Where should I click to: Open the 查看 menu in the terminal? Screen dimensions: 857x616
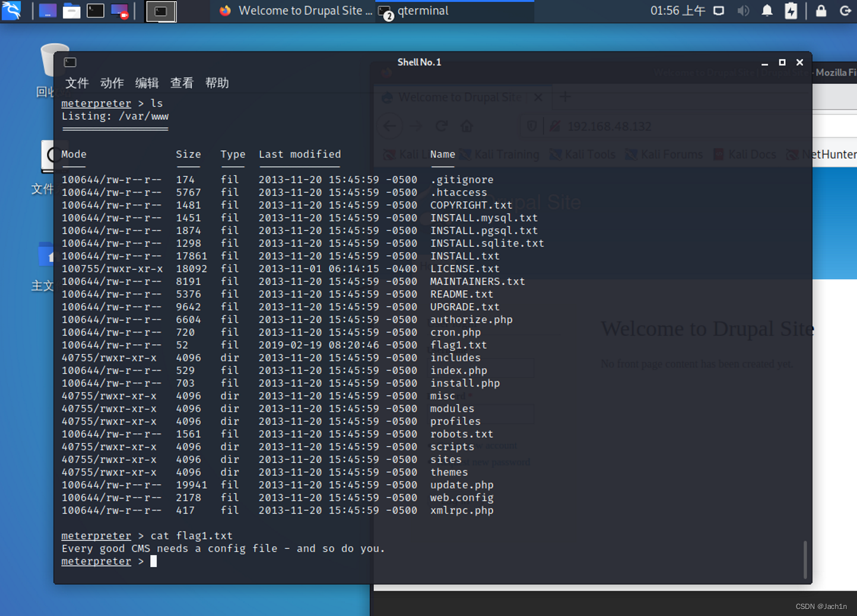click(x=182, y=83)
